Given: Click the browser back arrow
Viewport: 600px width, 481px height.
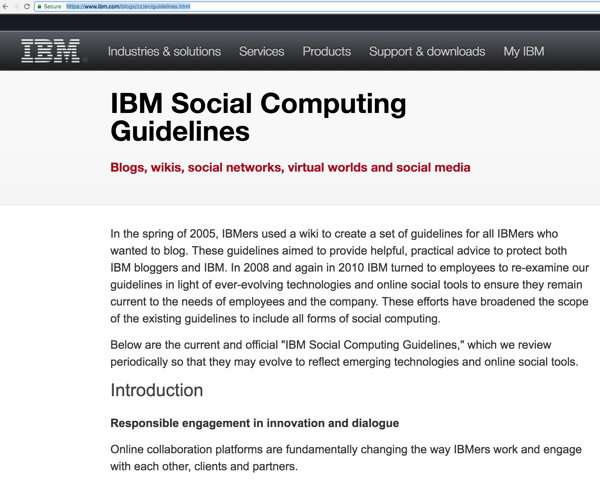Looking at the screenshot, I should pos(5,7).
